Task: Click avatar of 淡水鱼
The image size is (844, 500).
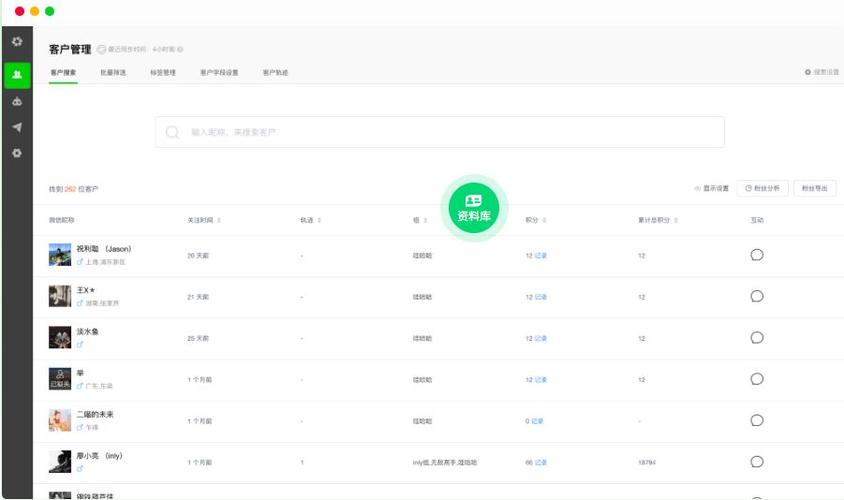Action: coord(60,337)
